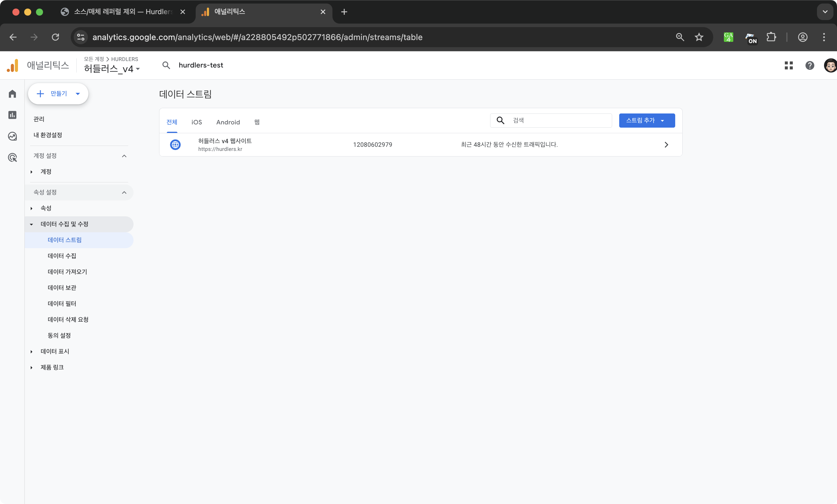This screenshot has height=504, width=837.
Task: Select the 웹 streams tab
Action: 257,122
